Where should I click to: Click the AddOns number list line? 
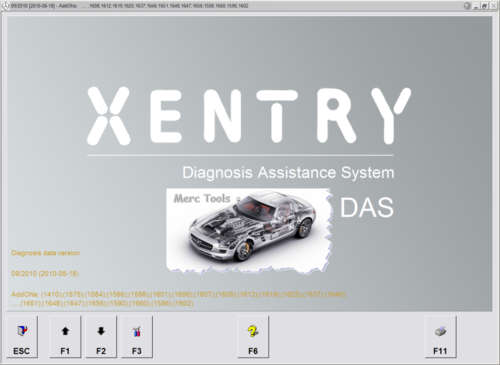click(178, 299)
